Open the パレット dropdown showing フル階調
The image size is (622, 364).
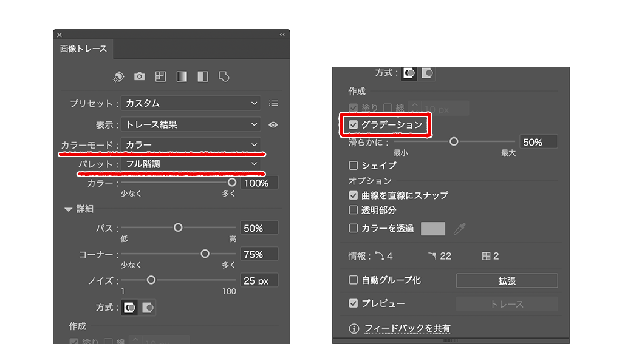191,164
